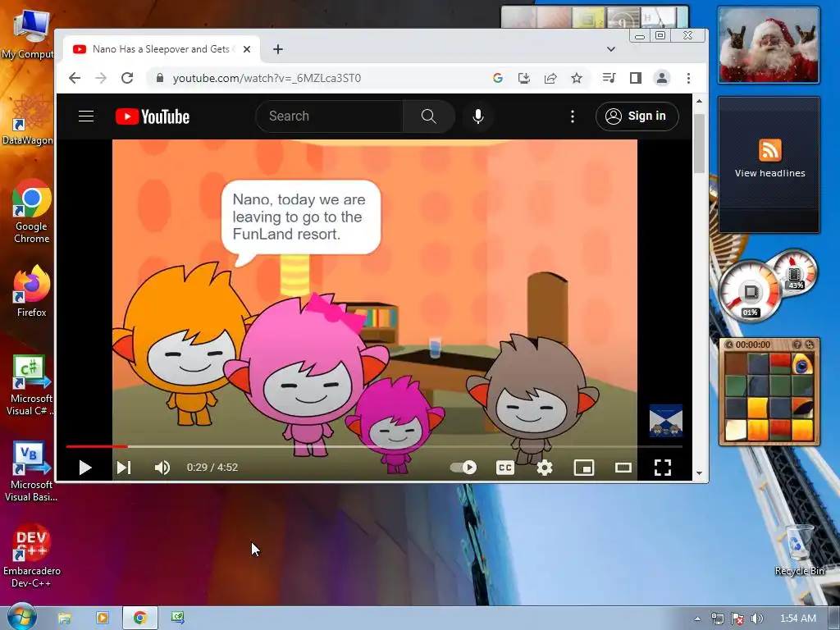The image size is (840, 630).
Task: Go to the YouTube home logo
Action: coord(153,116)
